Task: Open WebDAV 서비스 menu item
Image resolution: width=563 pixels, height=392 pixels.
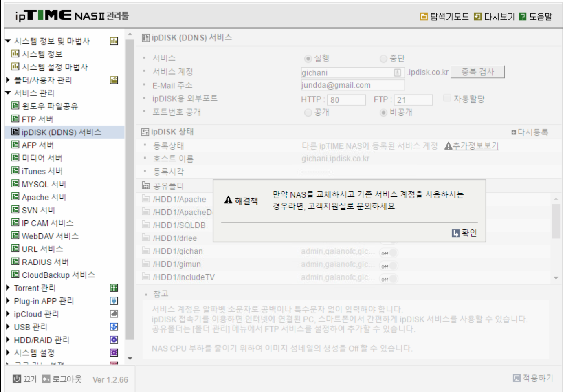Action: [x=51, y=236]
